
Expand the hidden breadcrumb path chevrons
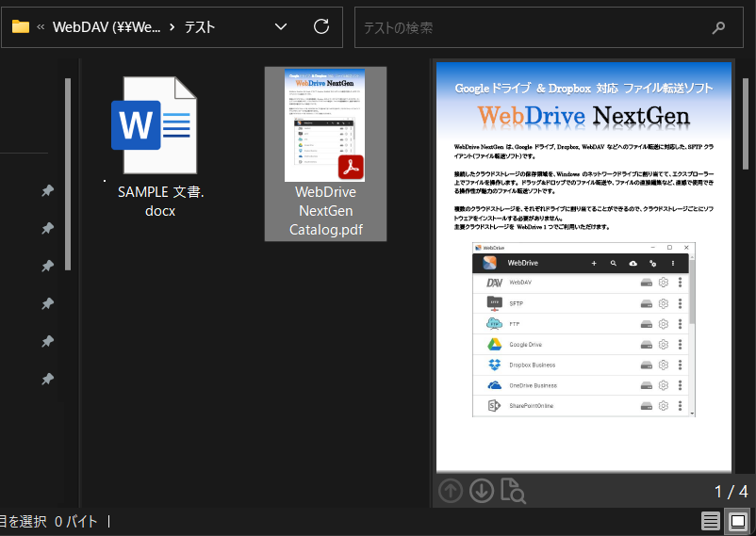pyautogui.click(x=41, y=27)
